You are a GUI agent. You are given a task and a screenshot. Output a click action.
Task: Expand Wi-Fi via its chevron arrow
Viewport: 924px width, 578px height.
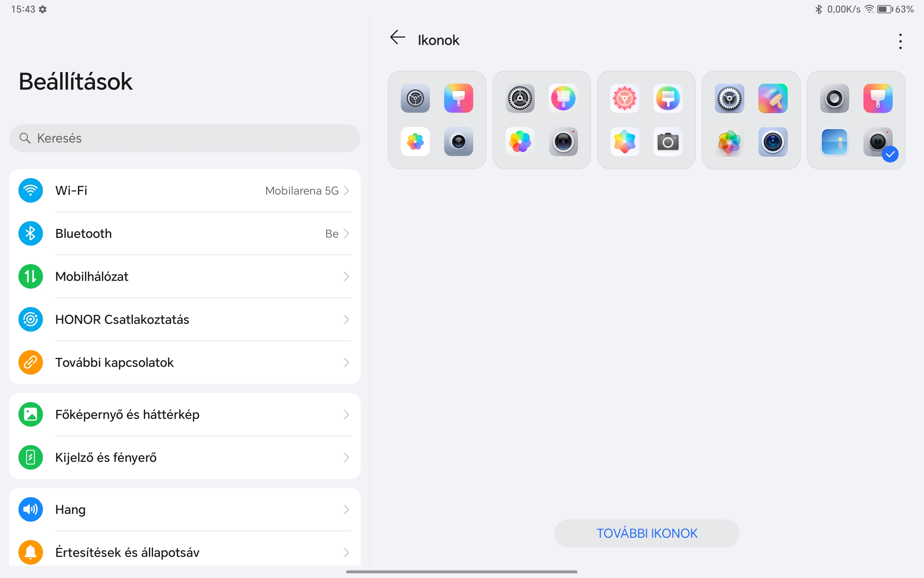pyautogui.click(x=346, y=190)
